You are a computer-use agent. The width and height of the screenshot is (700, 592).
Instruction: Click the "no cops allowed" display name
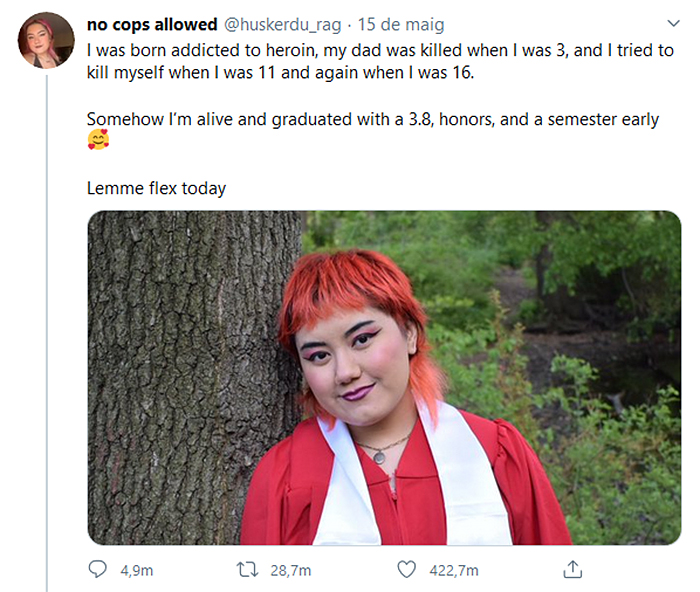click(x=152, y=25)
